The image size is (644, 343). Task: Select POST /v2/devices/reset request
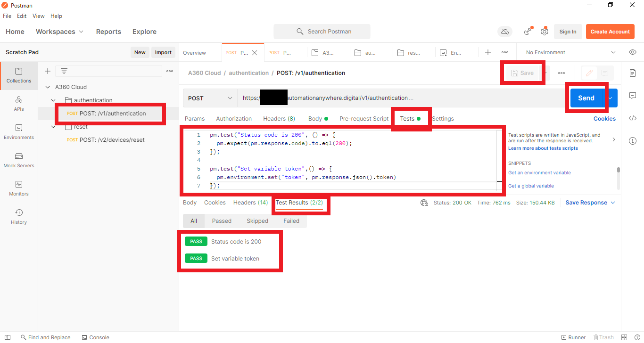tap(105, 140)
